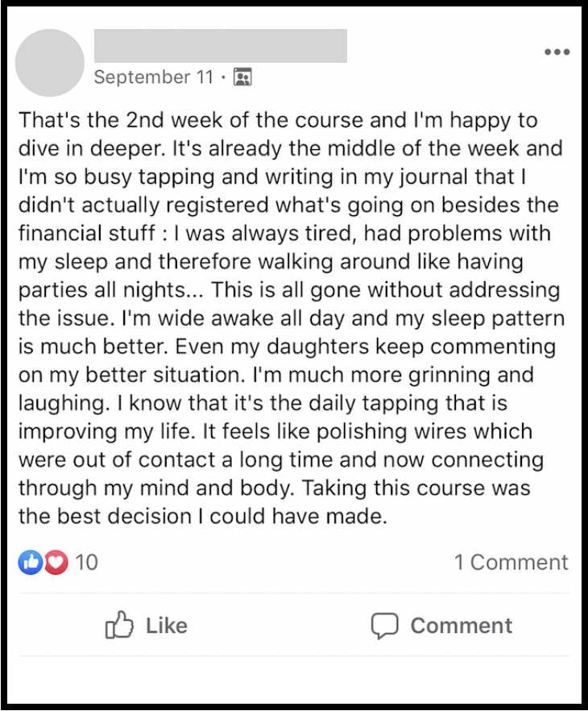Screen dimensions: 588x711
Task: Show who reacted via the 10 count
Action: (86, 562)
